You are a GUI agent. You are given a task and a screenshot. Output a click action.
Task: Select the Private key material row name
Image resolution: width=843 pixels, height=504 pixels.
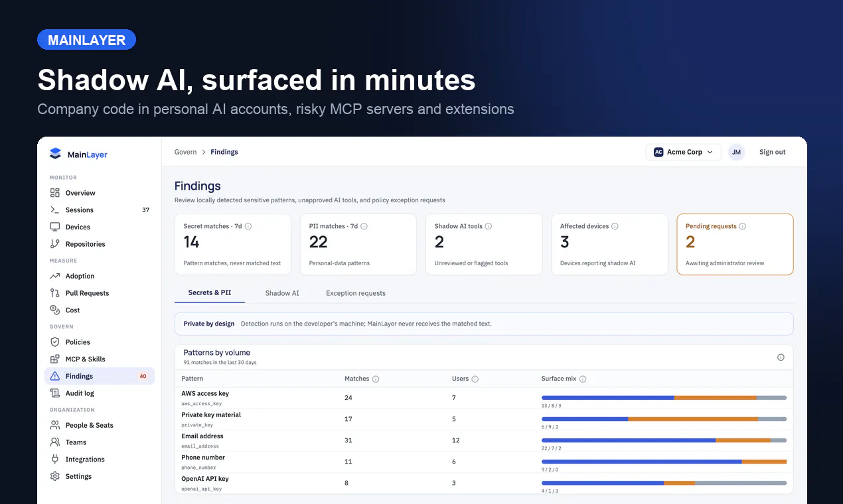pyautogui.click(x=211, y=414)
